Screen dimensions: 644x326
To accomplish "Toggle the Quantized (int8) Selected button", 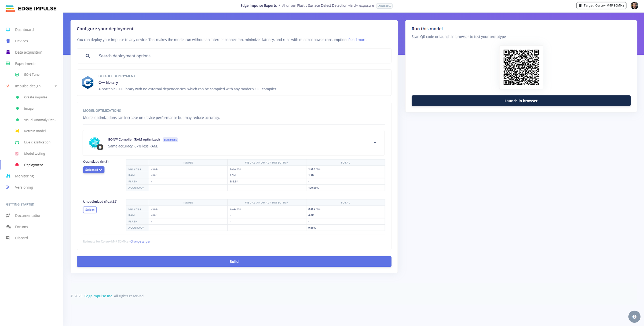I will click(94, 170).
